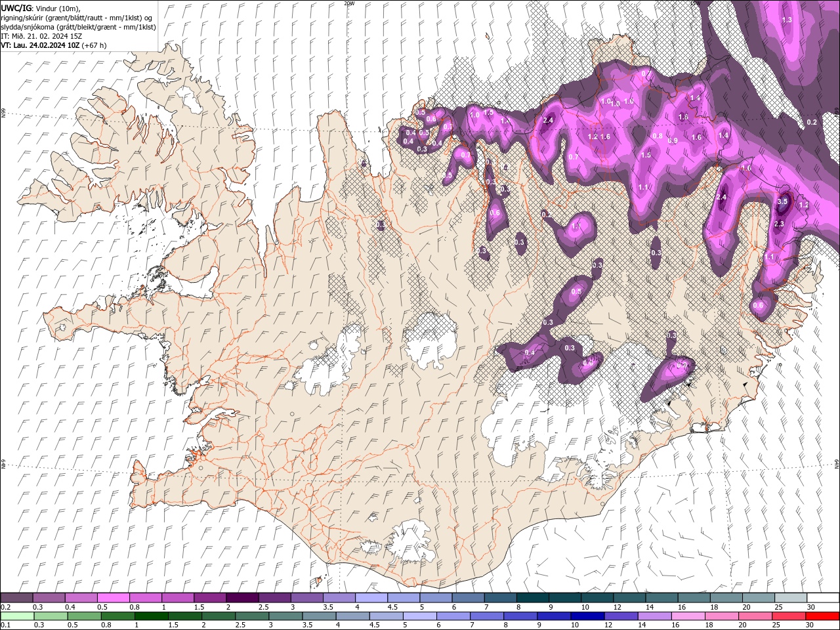Image resolution: width=840 pixels, height=630 pixels.
Task: Pick the snow scale swatch between 4 and 4.5
Action: [x=371, y=598]
